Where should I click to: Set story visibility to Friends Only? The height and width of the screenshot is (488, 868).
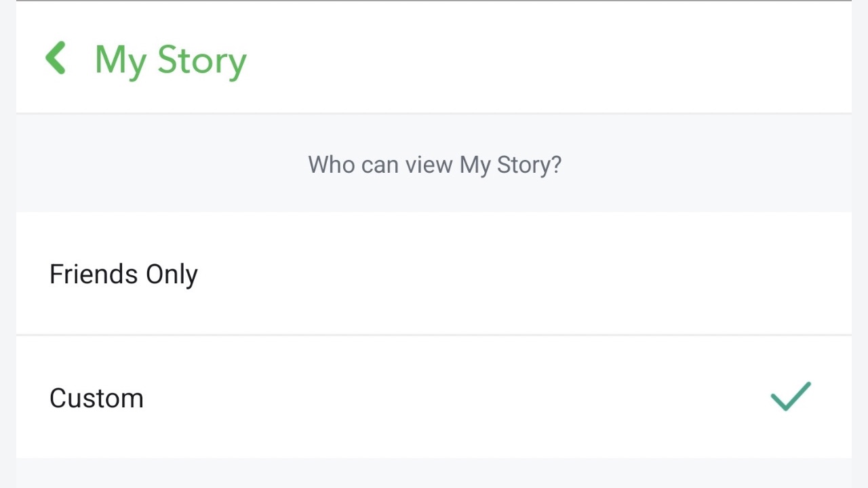click(x=434, y=274)
